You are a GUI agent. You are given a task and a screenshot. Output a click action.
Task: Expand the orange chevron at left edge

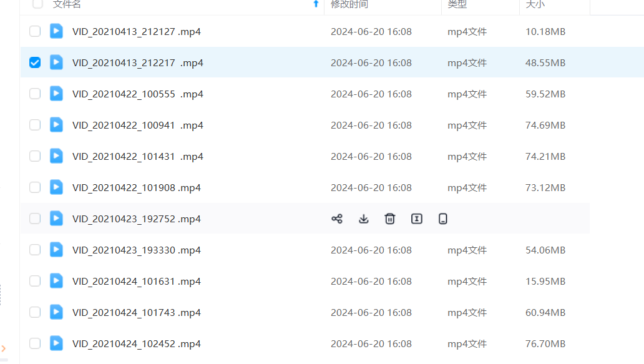point(4,348)
